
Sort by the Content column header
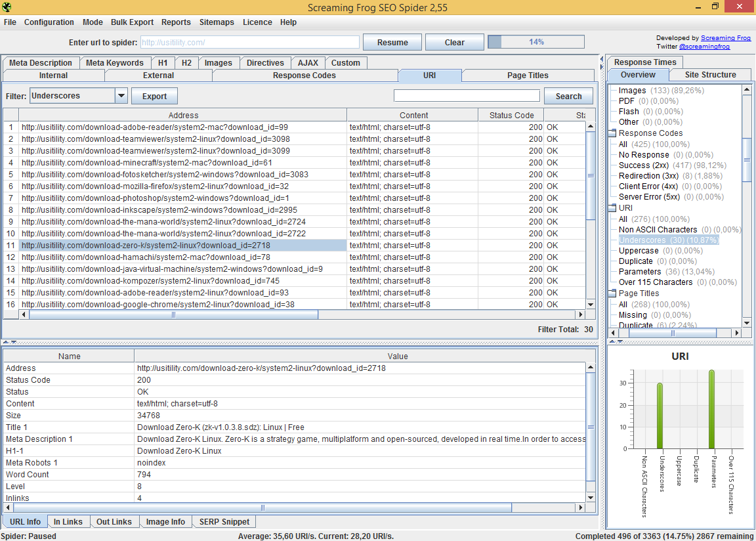[x=413, y=116]
